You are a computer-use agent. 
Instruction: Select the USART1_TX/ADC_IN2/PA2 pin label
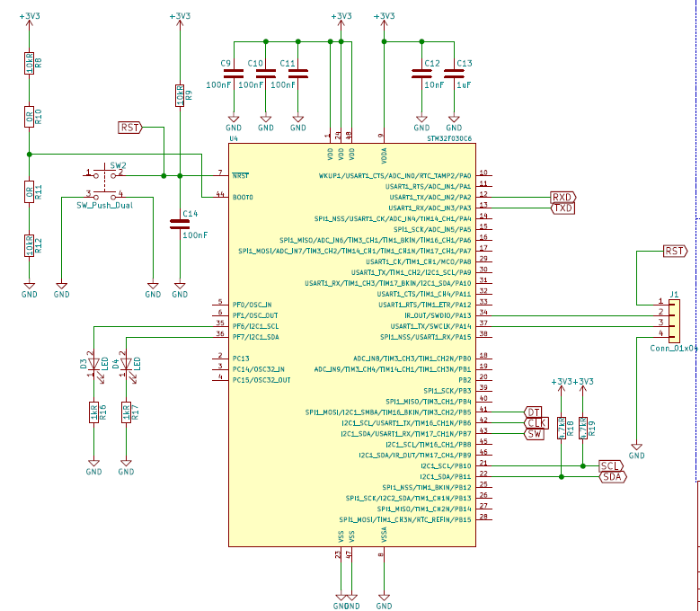click(x=430, y=198)
